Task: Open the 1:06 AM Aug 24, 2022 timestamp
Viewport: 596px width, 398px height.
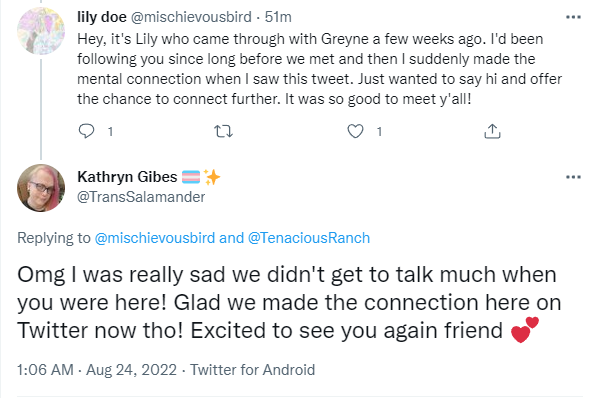Action: point(97,370)
